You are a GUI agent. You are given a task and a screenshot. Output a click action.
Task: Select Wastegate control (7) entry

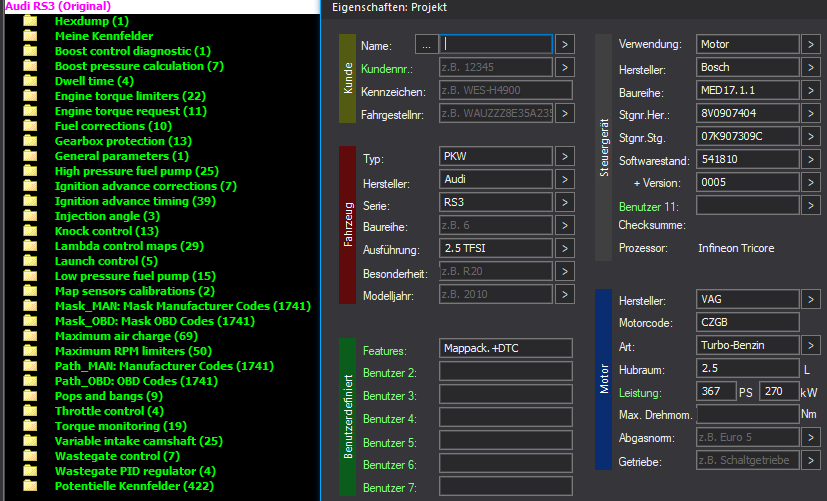pyautogui.click(x=117, y=456)
